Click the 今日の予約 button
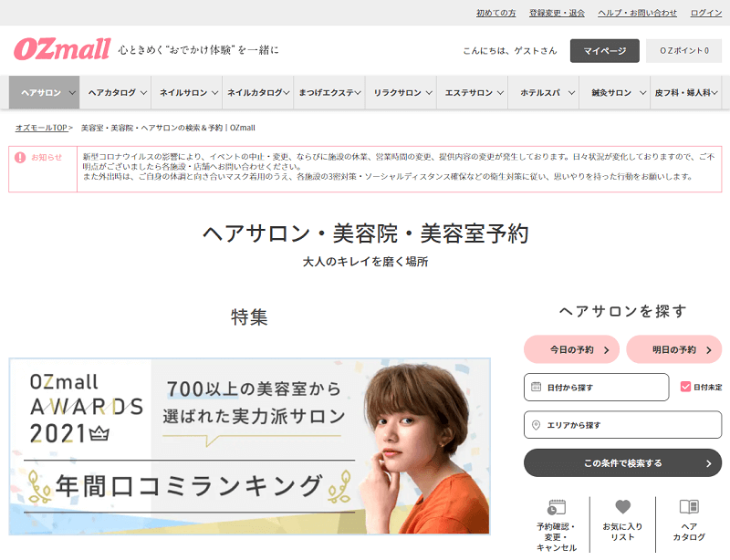 [x=572, y=349]
